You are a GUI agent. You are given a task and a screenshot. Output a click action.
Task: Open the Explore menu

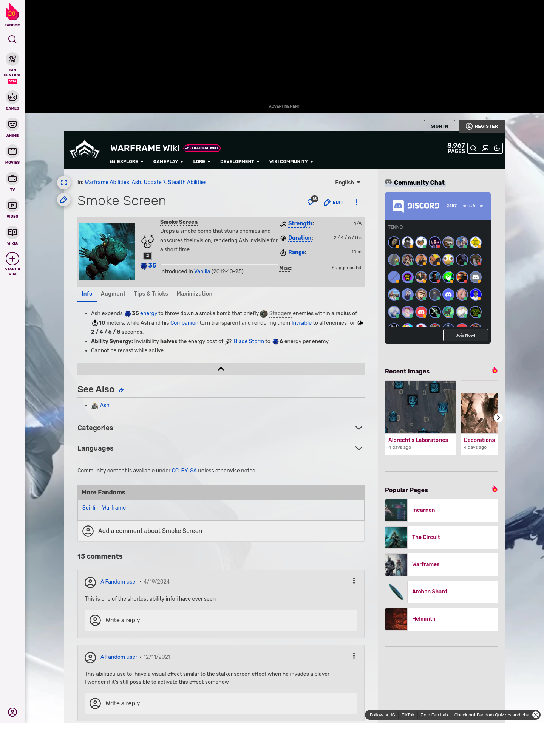[127, 161]
